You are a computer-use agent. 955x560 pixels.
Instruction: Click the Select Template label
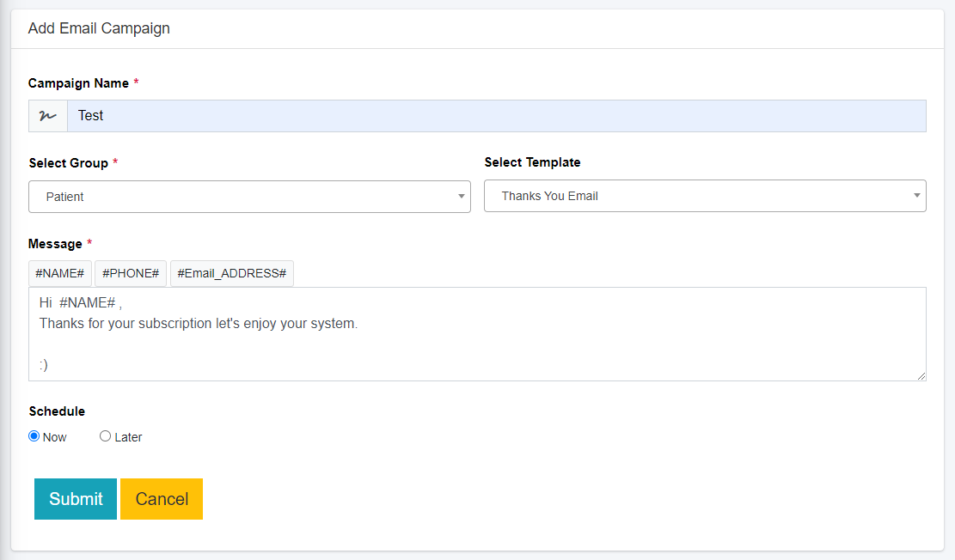(532, 162)
